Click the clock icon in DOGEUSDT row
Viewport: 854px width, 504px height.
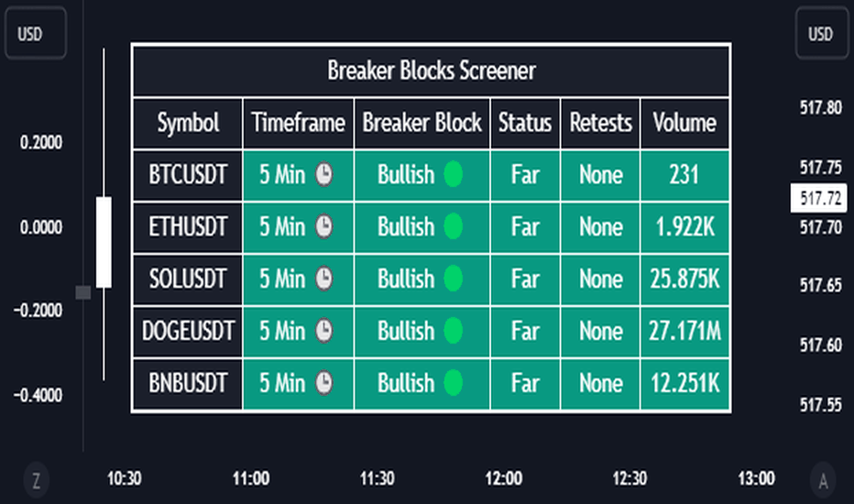(324, 331)
